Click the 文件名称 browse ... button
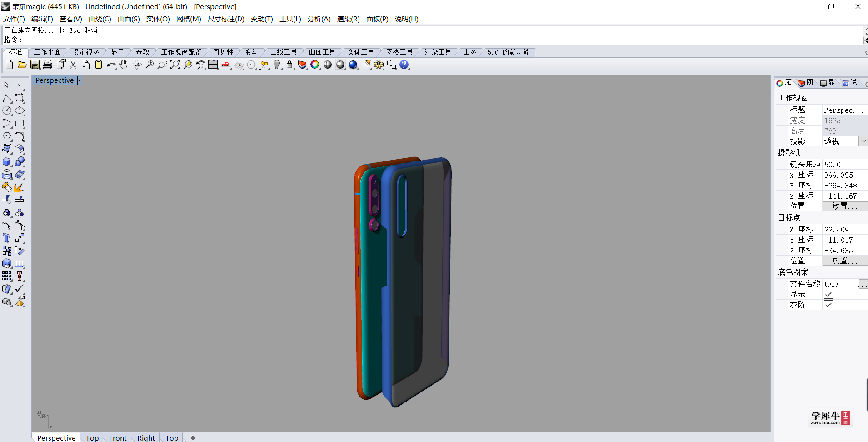Viewport: 868px width, 442px height. point(863,284)
